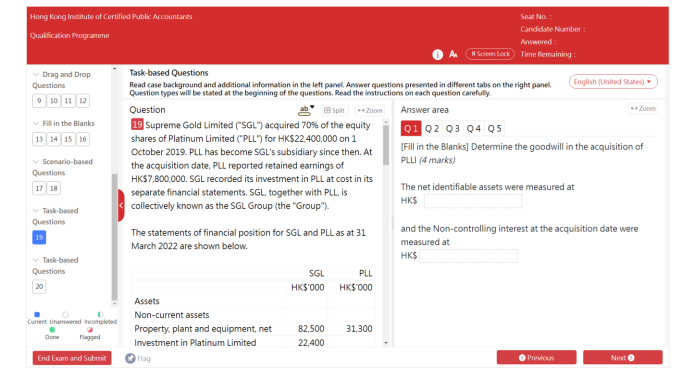The height and width of the screenshot is (385, 690).
Task: Click the question panel vertical scrollbar thumb
Action: (x=386, y=145)
